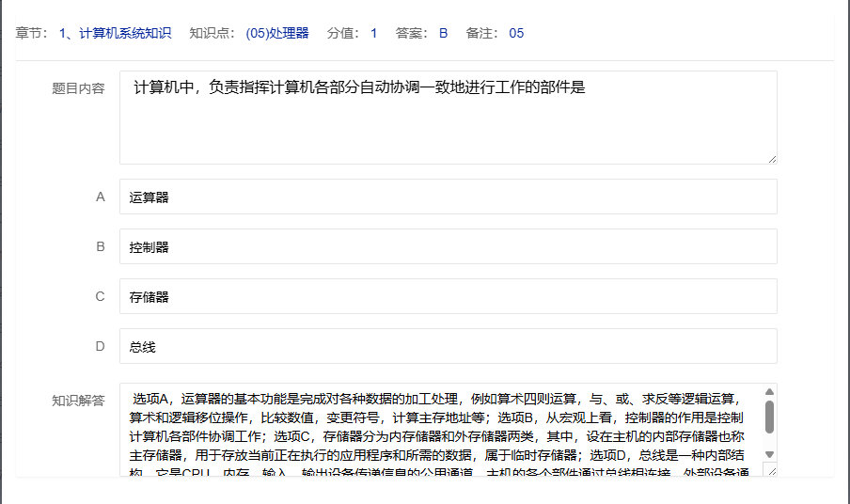Click the 知识解答 field label
Image resolution: width=850 pixels, height=504 pixels.
(78, 400)
